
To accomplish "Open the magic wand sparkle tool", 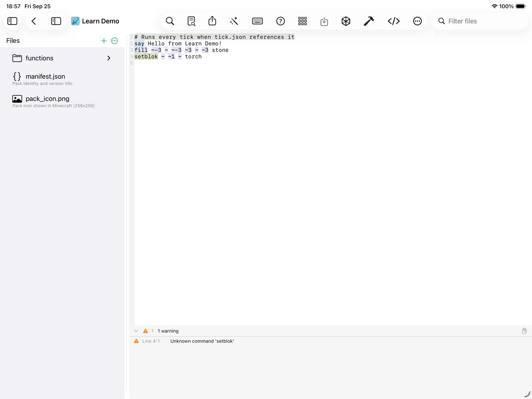I will 234,21.
